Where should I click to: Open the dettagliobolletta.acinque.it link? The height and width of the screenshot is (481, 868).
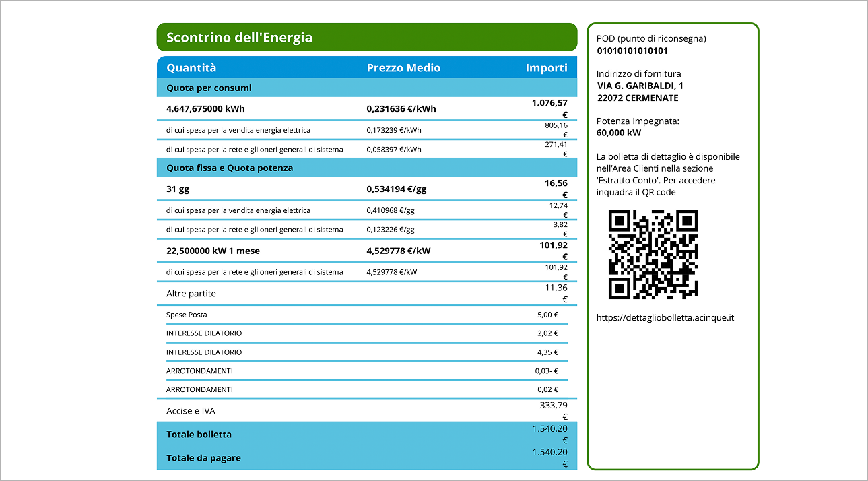click(665, 317)
